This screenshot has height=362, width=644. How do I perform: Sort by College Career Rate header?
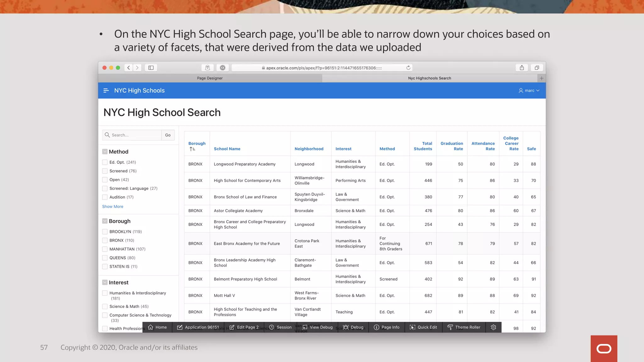pos(511,143)
